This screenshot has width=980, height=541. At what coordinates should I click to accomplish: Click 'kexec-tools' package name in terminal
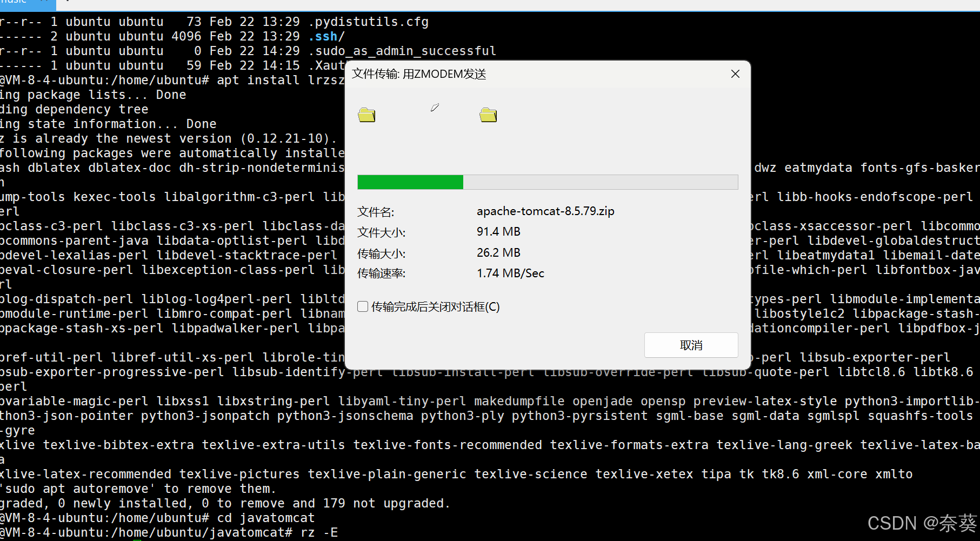click(x=115, y=197)
